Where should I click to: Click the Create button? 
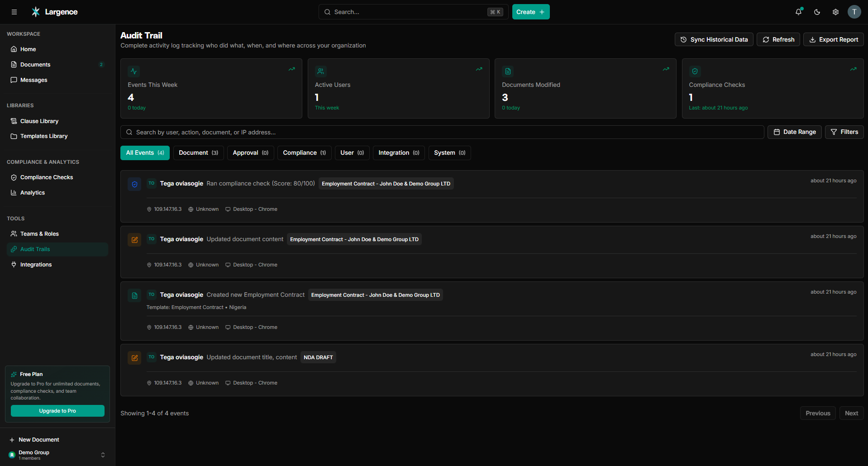coord(530,12)
